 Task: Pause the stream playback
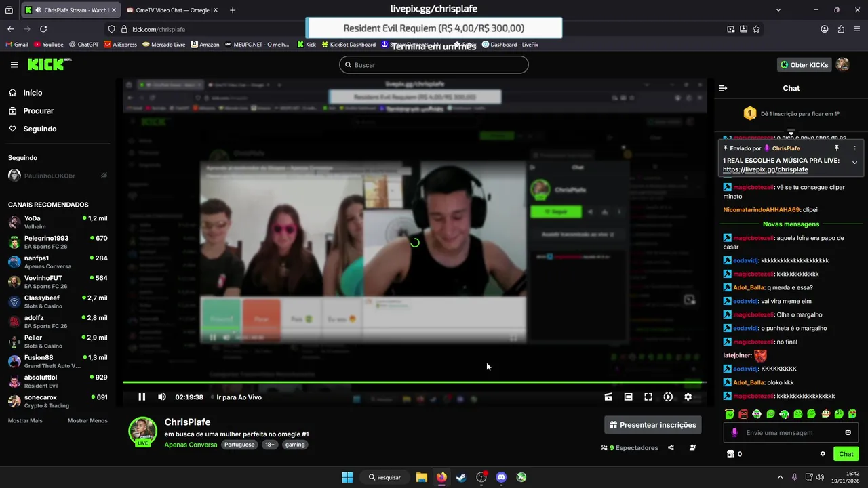tap(142, 397)
